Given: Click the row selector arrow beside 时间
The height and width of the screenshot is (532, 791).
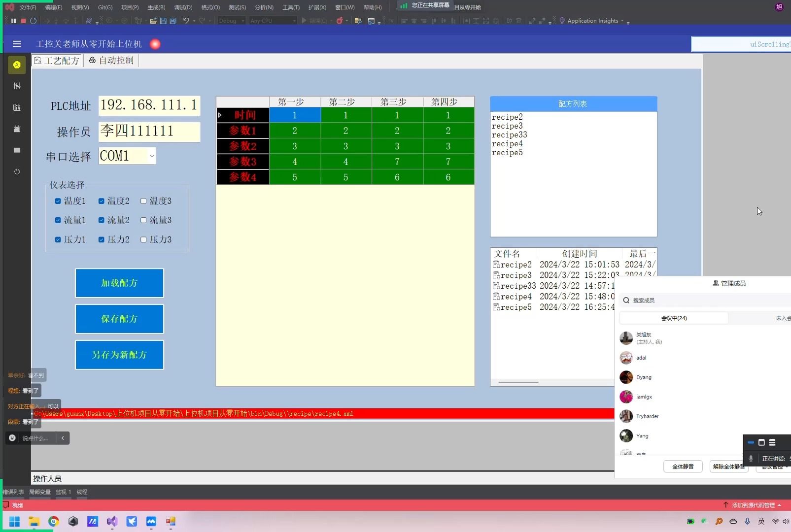Looking at the screenshot, I should (x=220, y=115).
